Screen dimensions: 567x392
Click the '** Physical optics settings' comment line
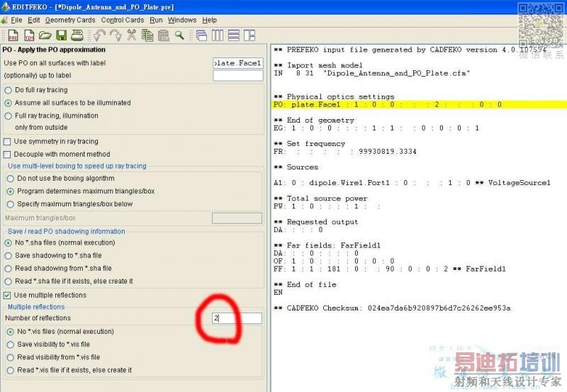334,97
